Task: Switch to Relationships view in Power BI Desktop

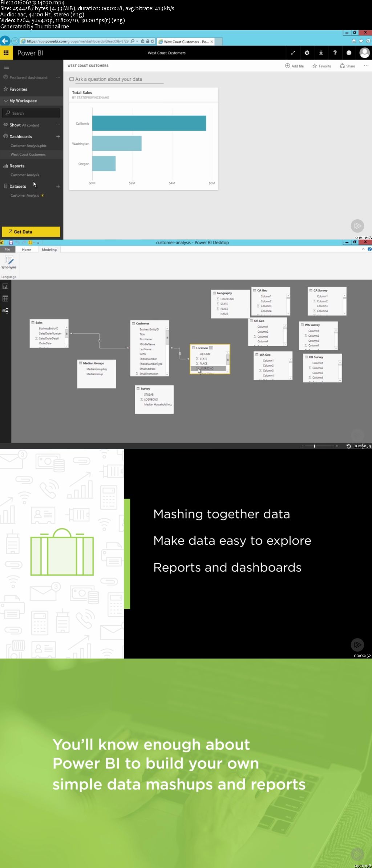Action: (5, 311)
